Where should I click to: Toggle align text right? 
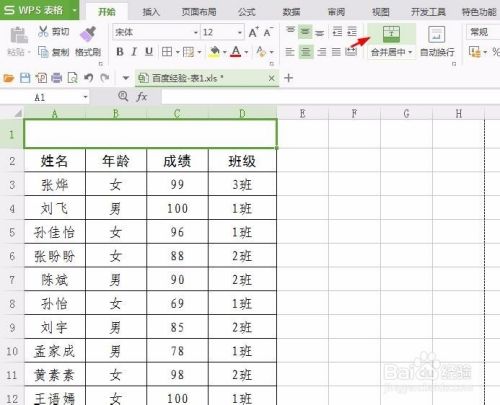321,52
